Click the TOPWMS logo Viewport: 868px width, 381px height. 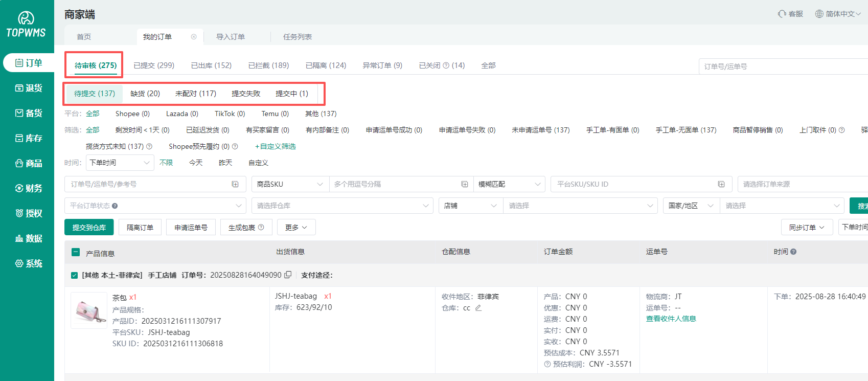(26, 25)
